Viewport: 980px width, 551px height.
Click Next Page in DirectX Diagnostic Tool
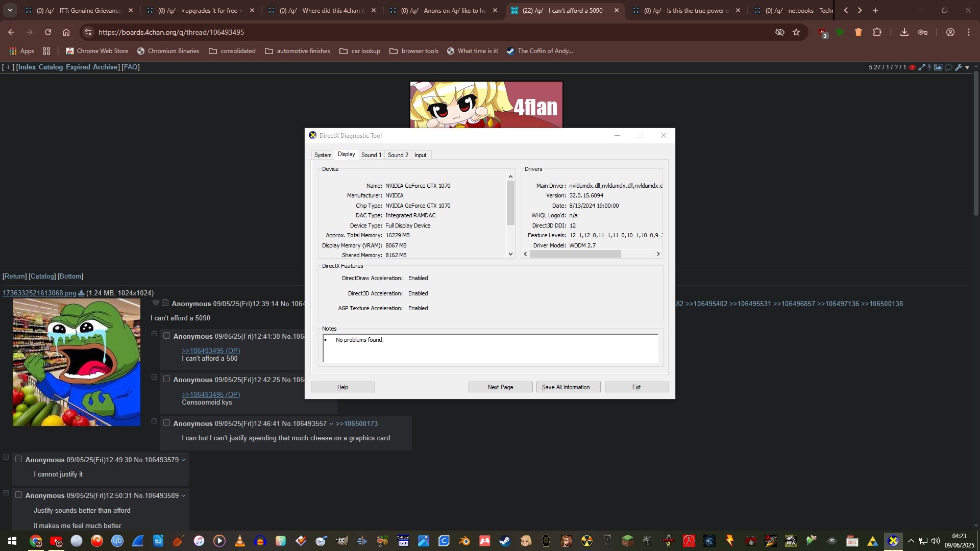500,387
